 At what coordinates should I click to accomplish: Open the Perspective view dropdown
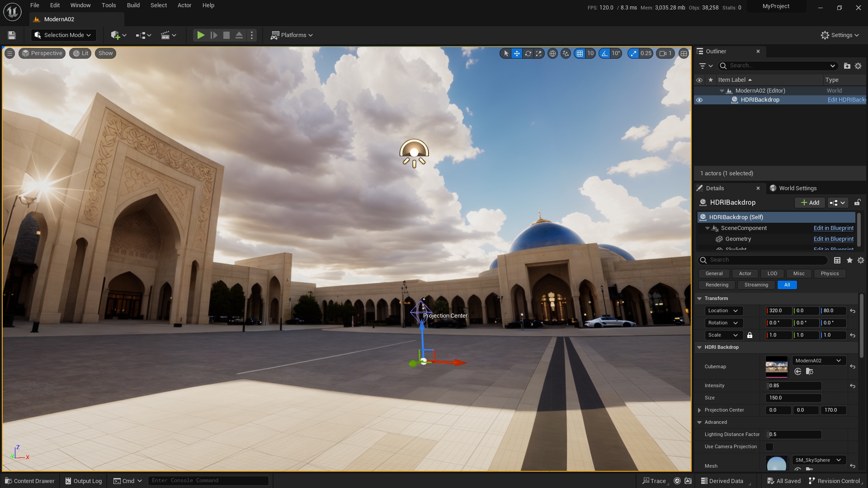coord(42,53)
